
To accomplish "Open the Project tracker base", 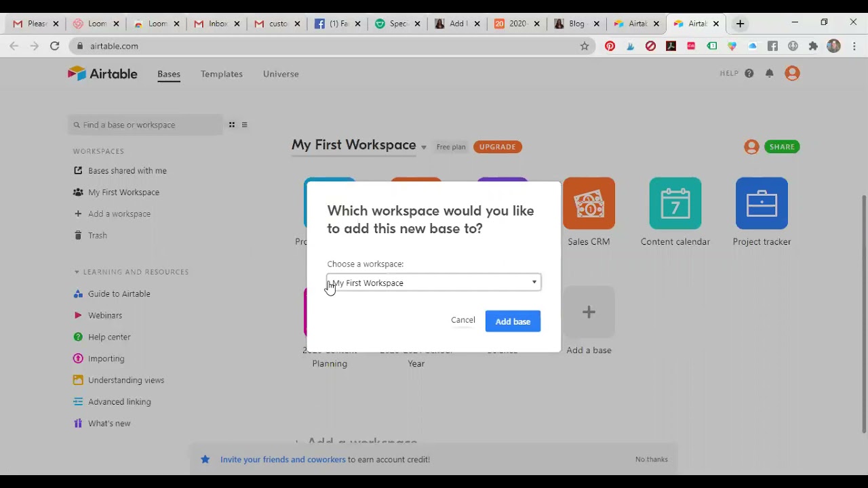I will (x=762, y=203).
